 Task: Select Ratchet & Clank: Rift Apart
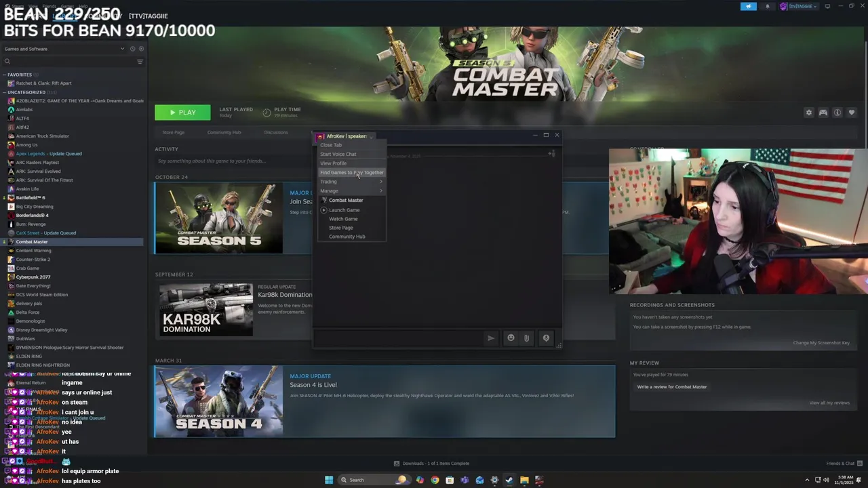43,83
